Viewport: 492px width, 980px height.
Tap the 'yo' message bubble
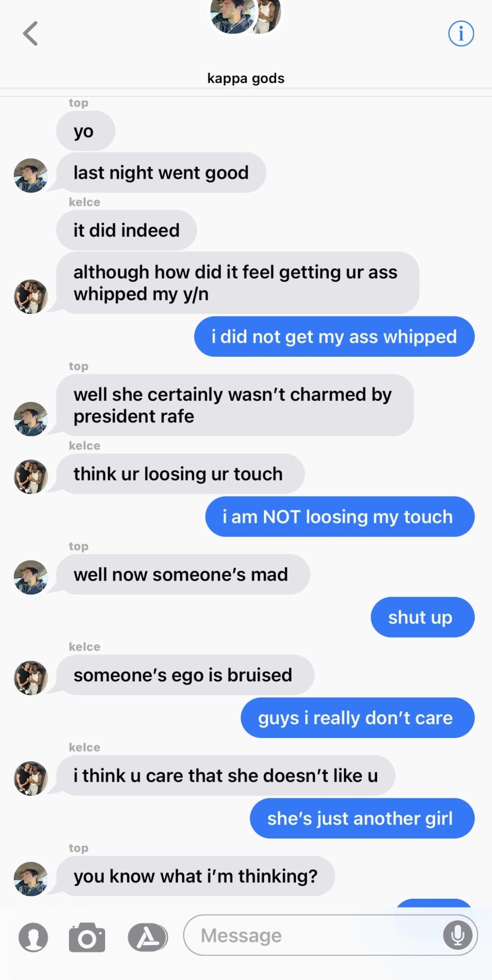(85, 131)
